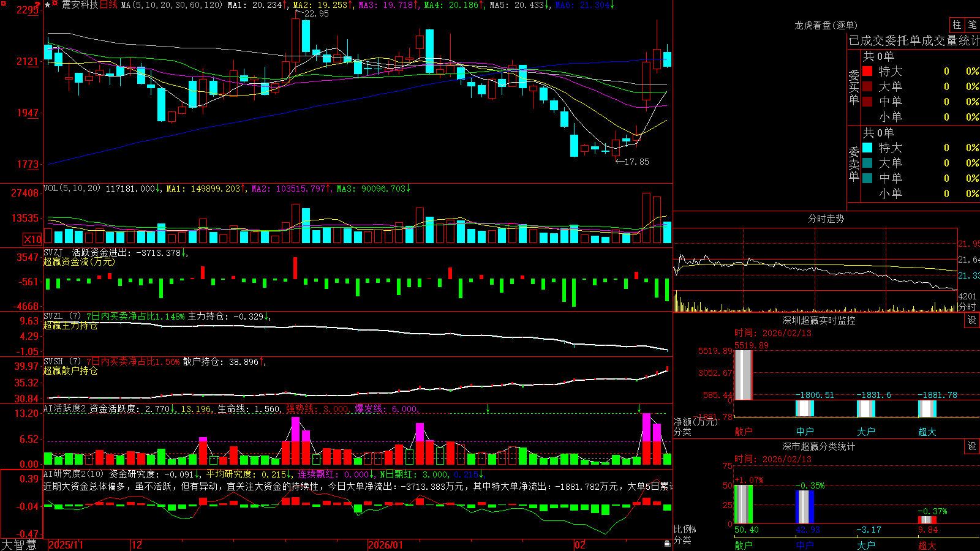Select the 12 month marker on date axis
The width and height of the screenshot is (980, 551).
(x=137, y=545)
